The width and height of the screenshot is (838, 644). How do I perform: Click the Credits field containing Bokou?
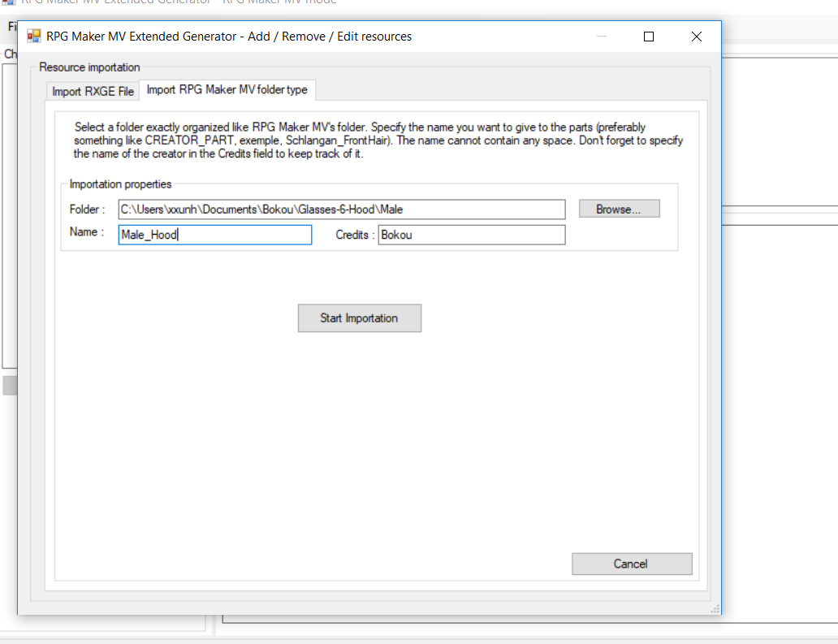[x=471, y=235]
